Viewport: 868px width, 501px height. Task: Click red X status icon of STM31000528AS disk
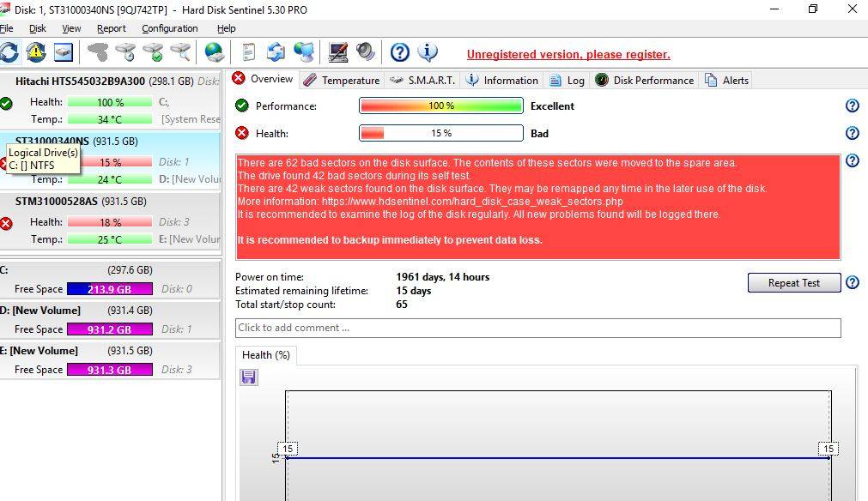[x=6, y=223]
